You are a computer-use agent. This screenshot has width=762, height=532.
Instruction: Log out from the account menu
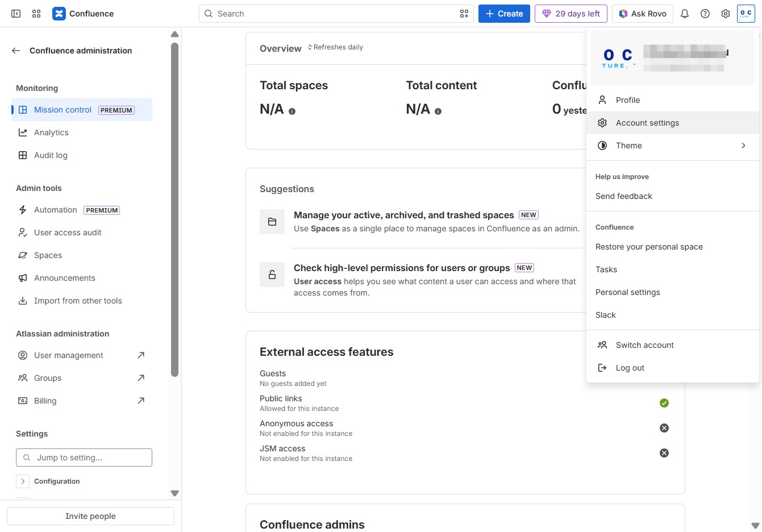(673, 368)
